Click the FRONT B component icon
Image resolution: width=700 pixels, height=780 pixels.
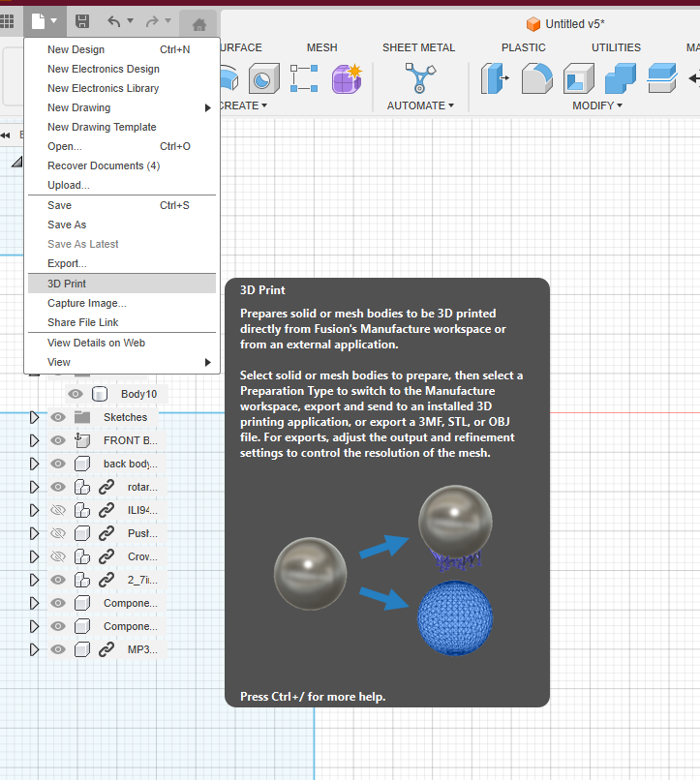(x=82, y=440)
